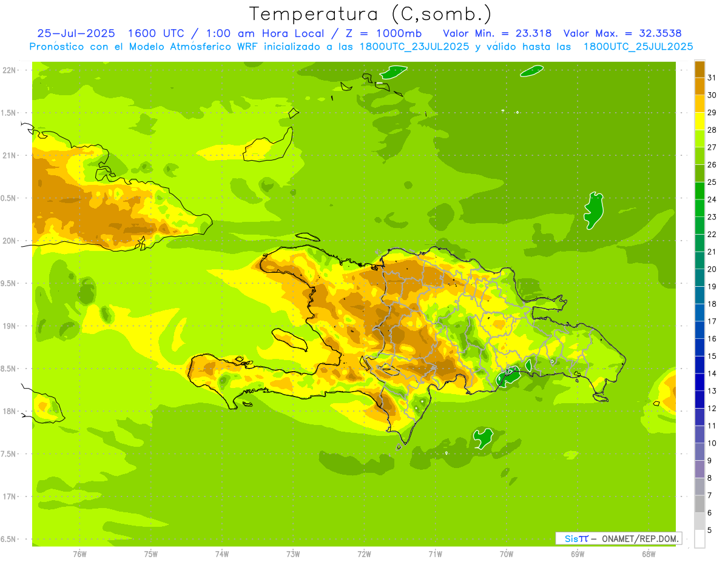Viewport: 728px width, 562px height.
Task: Click the purple legend swatch between 8 and 9
Action: click(x=699, y=469)
